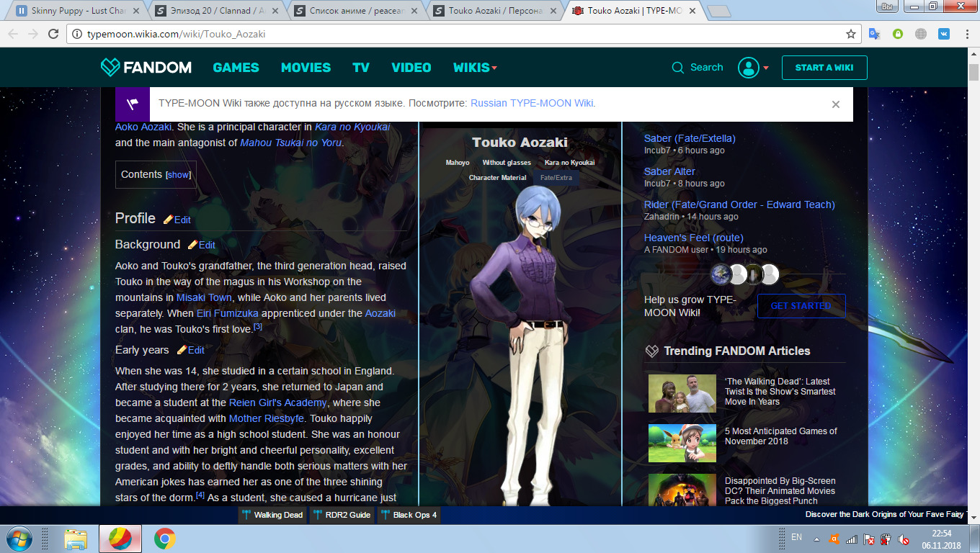Open the WIKIS dropdown menu

[x=475, y=68]
